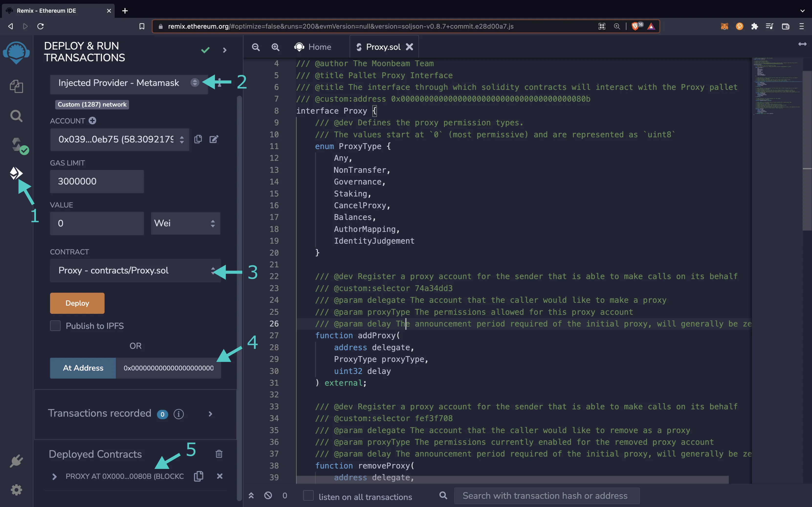This screenshot has width=812, height=507.
Task: Open the Search in files sidebar icon
Action: tap(16, 116)
